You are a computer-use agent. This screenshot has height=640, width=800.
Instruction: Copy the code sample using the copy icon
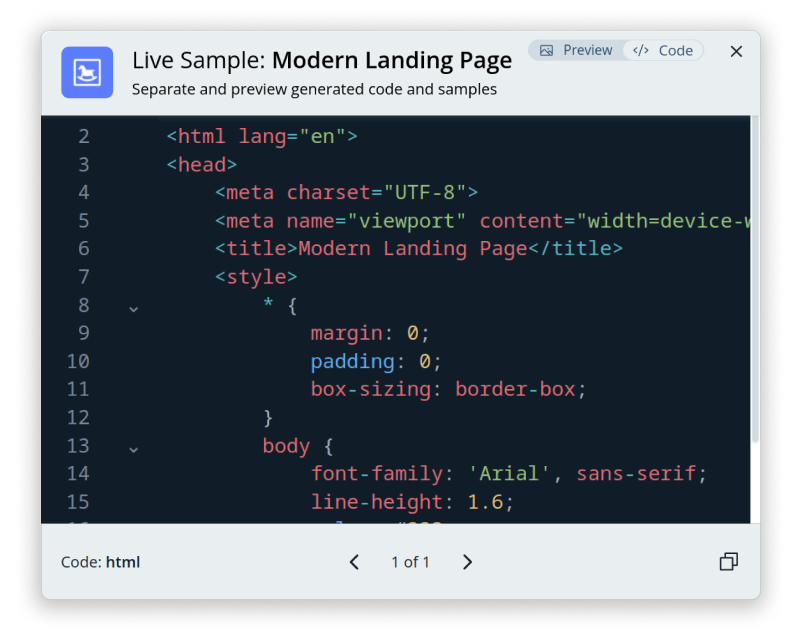coord(729,561)
